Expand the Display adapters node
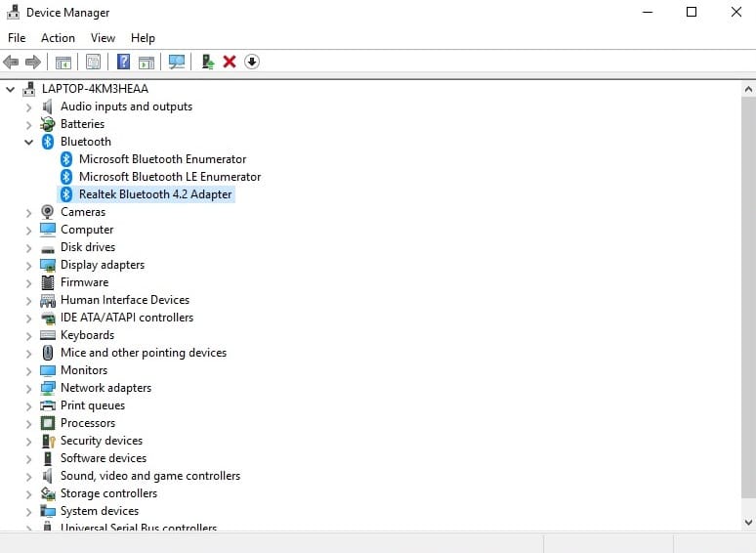The height and width of the screenshot is (553, 756). pos(28,265)
